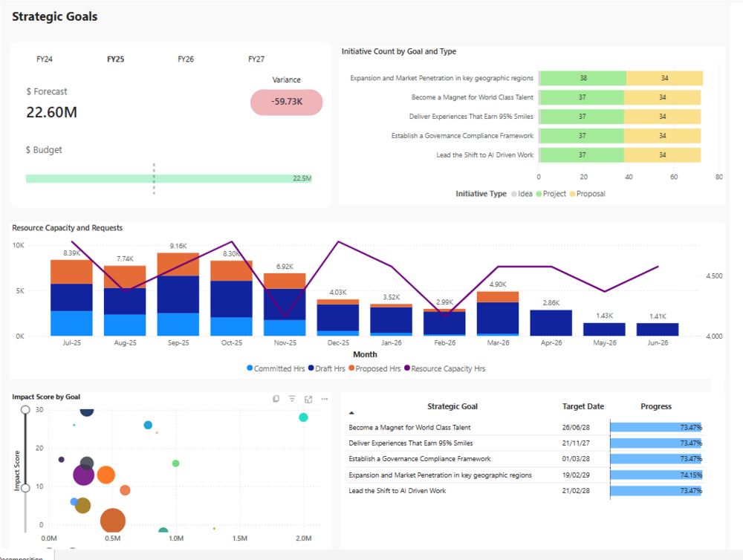Open More options ellipsis on Impact Score chart
Screen dimensions: 743x560
coord(325,399)
